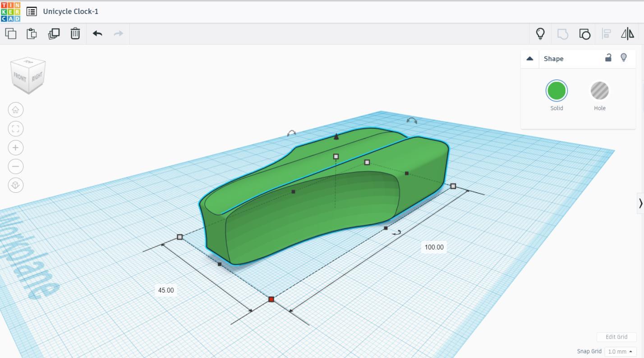Image resolution: width=644 pixels, height=358 pixels.
Task: Click the Unicycle Clock-1 design name
Action: pos(71,11)
